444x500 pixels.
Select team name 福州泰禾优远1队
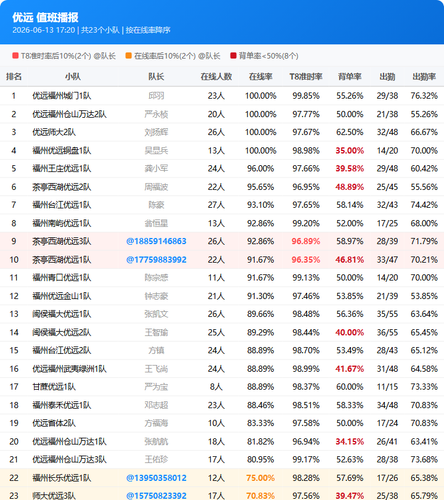click(x=62, y=405)
